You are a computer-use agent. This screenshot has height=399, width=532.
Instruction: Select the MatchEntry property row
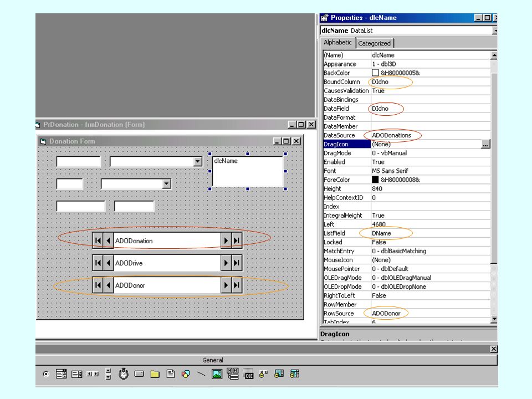click(x=407, y=251)
